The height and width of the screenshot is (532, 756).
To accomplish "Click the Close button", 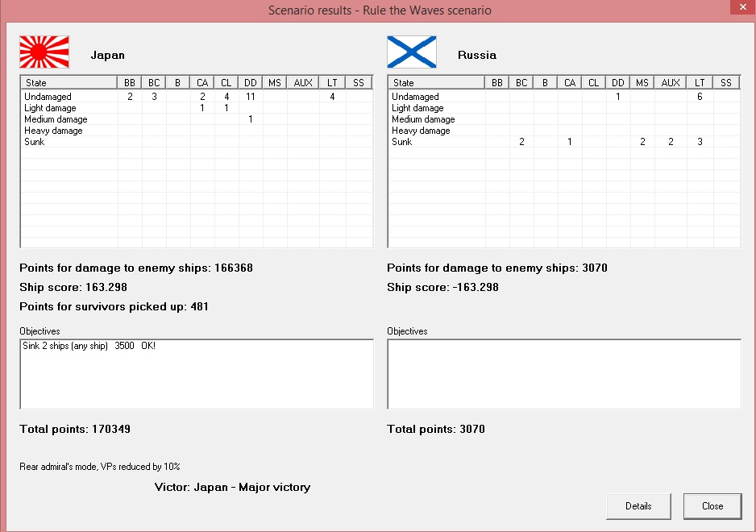I will (712, 506).
